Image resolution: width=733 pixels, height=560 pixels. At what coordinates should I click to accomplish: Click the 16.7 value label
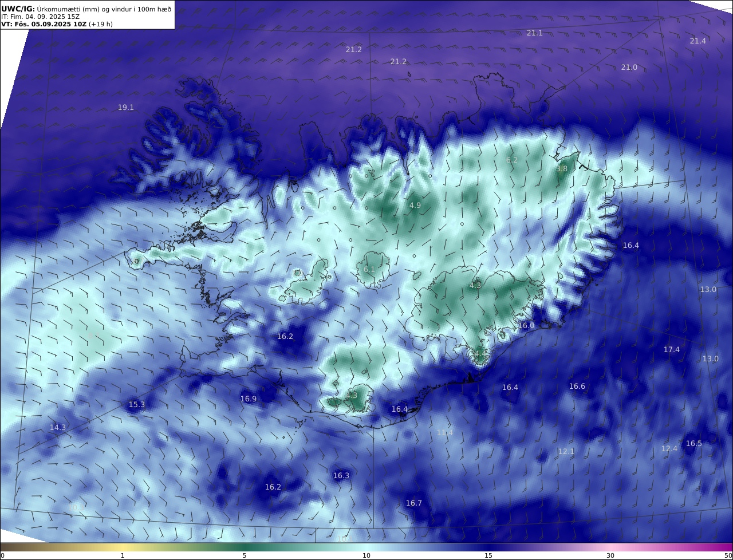pyautogui.click(x=413, y=503)
